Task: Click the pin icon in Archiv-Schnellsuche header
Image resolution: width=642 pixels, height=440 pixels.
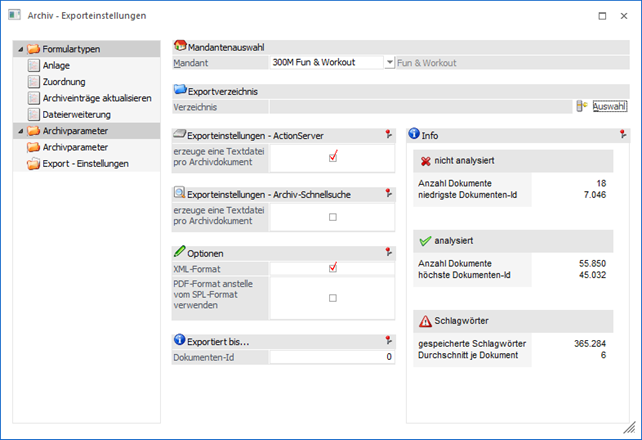Action: click(x=388, y=193)
